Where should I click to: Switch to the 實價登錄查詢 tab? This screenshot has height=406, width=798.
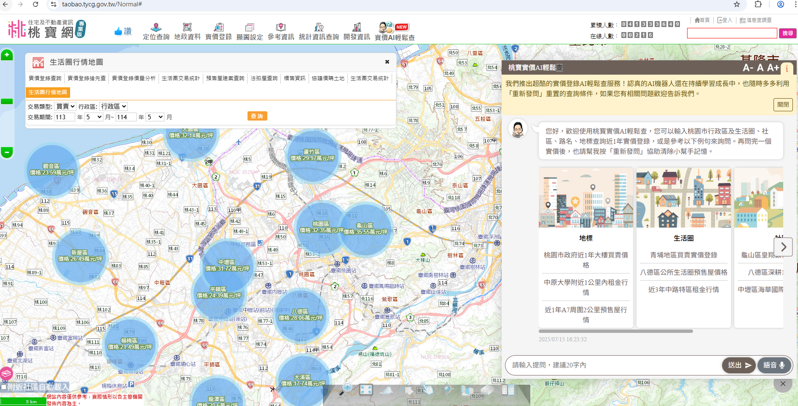point(45,78)
